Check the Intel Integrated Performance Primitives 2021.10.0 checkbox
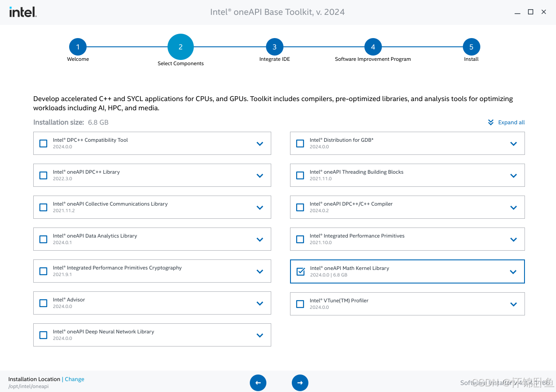Screen dimensions: 556x392 300,239
